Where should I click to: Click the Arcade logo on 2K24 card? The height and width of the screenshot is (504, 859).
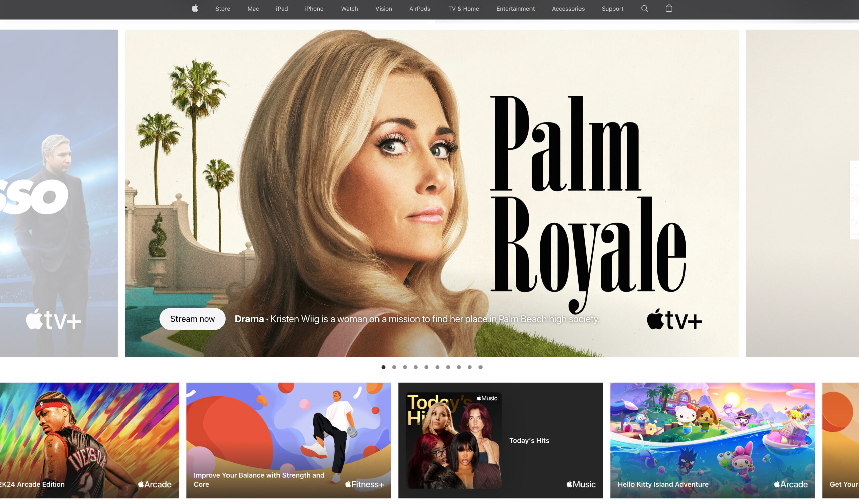[x=155, y=484]
